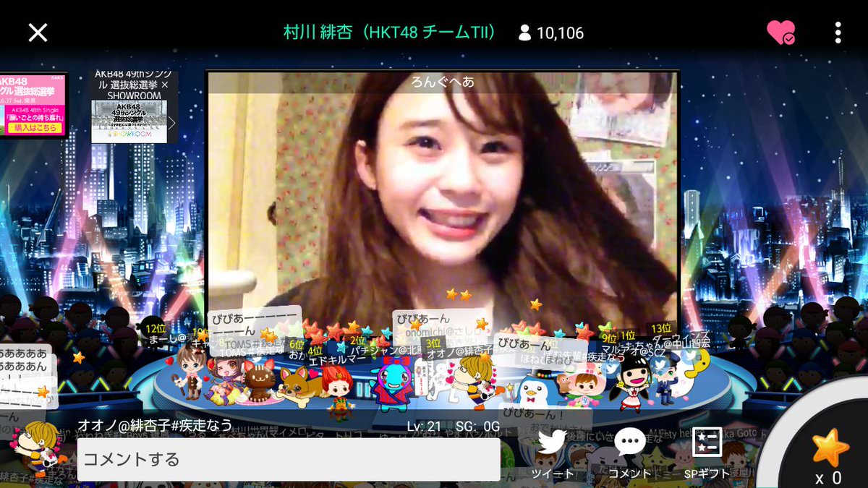The width and height of the screenshot is (868, 488).
Task: Tap the x 0 star count
Action: (829, 478)
